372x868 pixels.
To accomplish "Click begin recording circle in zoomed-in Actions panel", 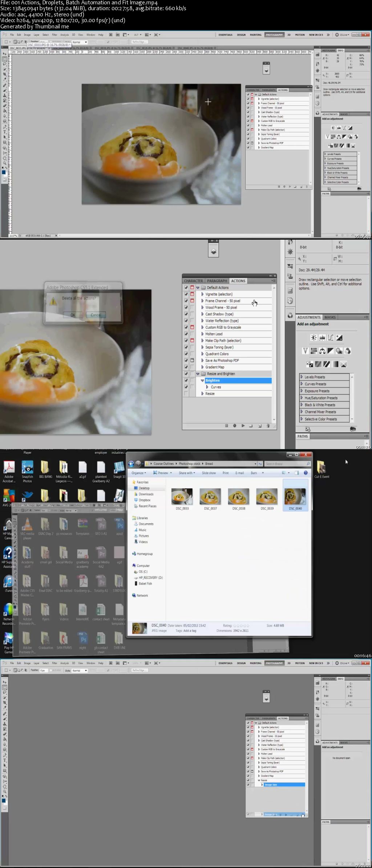I will (x=235, y=425).
